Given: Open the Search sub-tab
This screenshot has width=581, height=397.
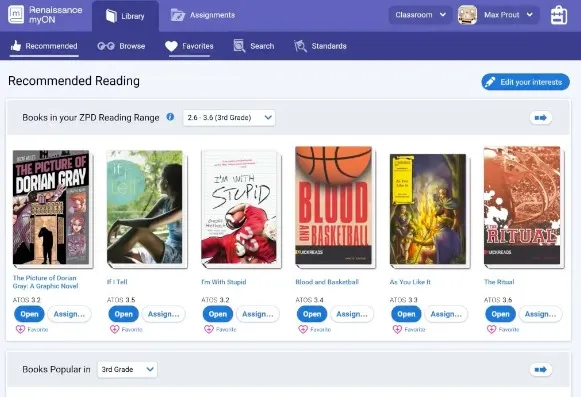Looking at the screenshot, I should pyautogui.click(x=254, y=46).
